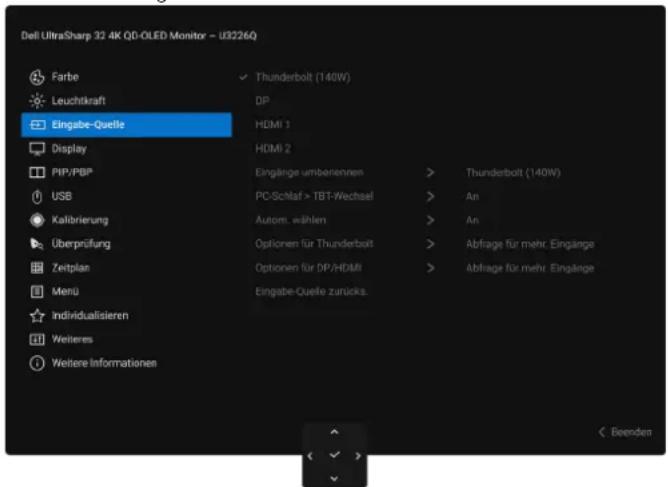Click the Farbe palette icon
Screen dimensions: 668x487
(x=37, y=77)
